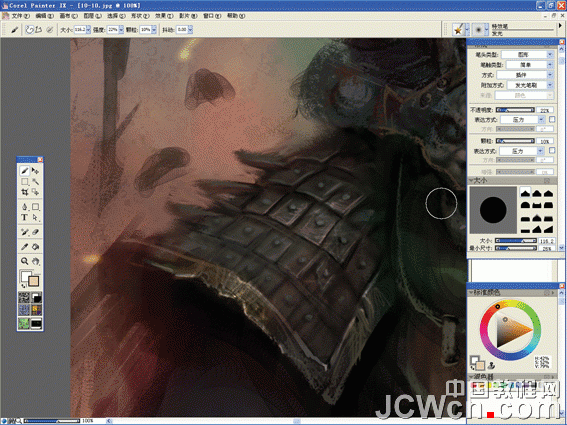Choose the freehand stroke icon
The image size is (567, 425).
pos(30,30)
